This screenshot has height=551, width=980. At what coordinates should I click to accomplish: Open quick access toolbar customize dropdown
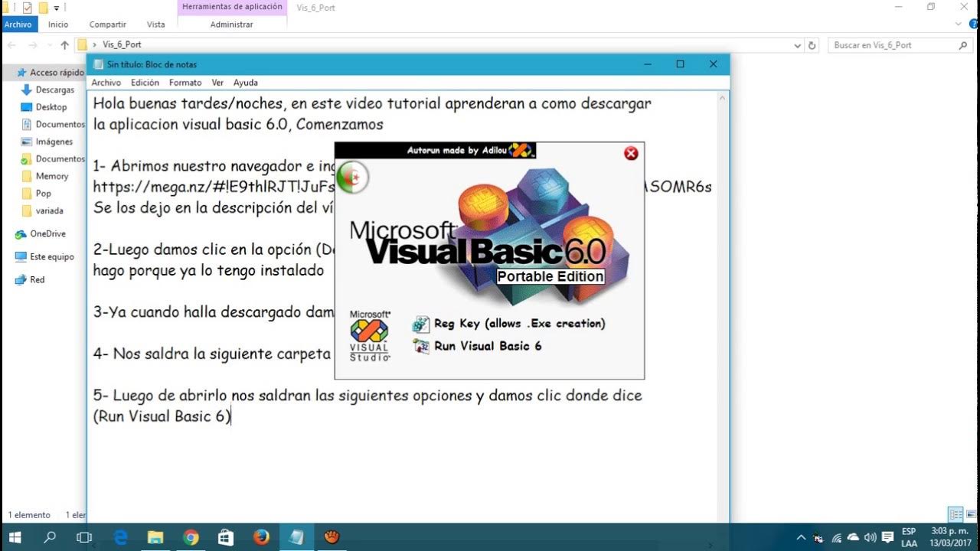click(57, 8)
